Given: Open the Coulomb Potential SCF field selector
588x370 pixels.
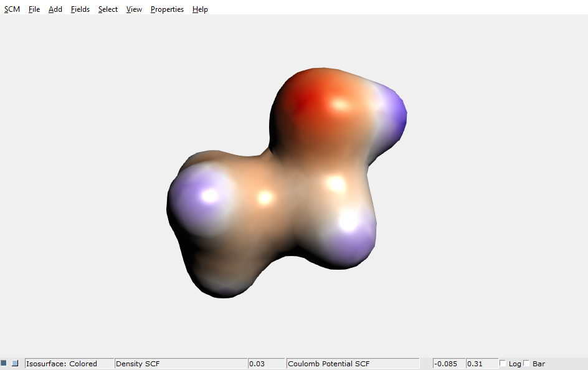Looking at the screenshot, I should (x=352, y=363).
